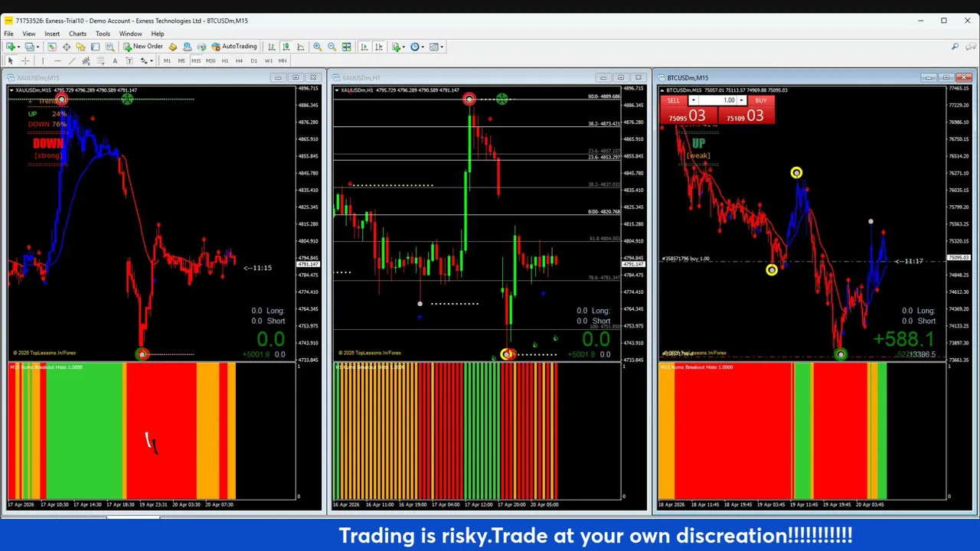Viewport: 980px width, 551px height.
Task: Switch chart to bar chart style
Action: tap(271, 47)
